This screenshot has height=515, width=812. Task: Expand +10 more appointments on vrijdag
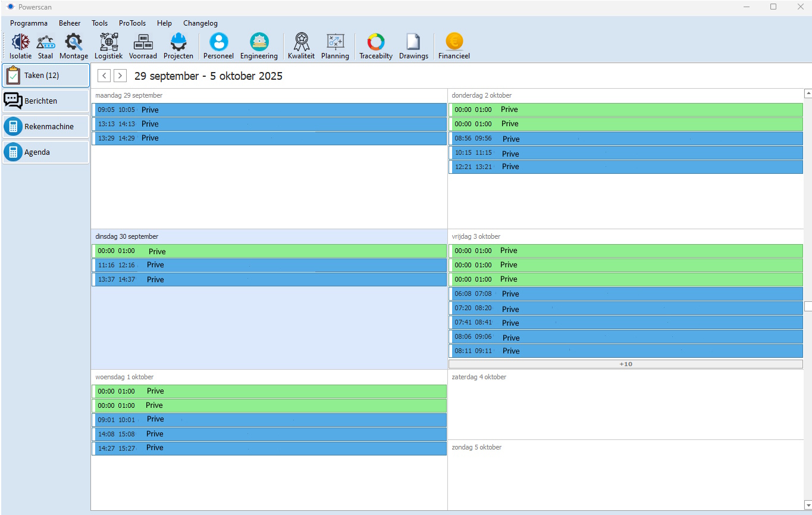tap(625, 364)
